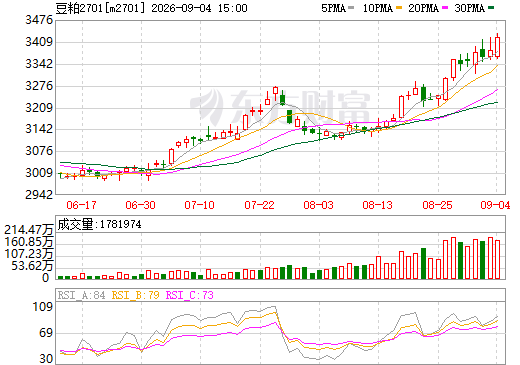Click the last red volume bar
520x365 pixels.
pyautogui.click(x=498, y=259)
